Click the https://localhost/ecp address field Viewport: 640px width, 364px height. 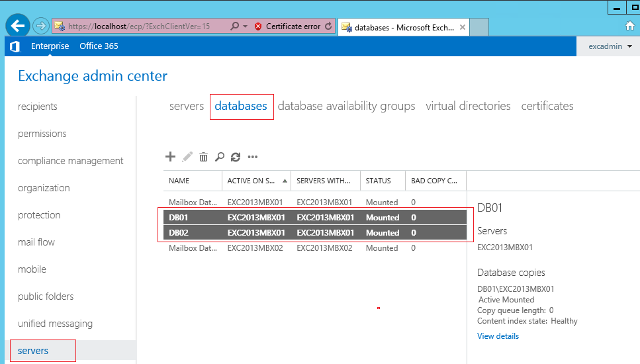point(139,26)
